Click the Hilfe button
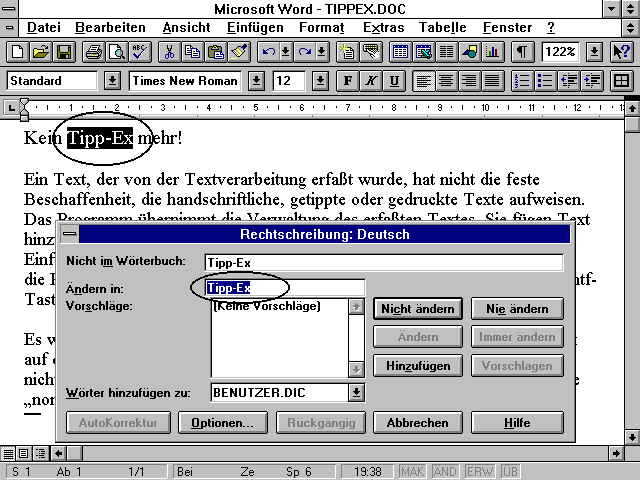The height and width of the screenshot is (480, 640). tap(517, 422)
